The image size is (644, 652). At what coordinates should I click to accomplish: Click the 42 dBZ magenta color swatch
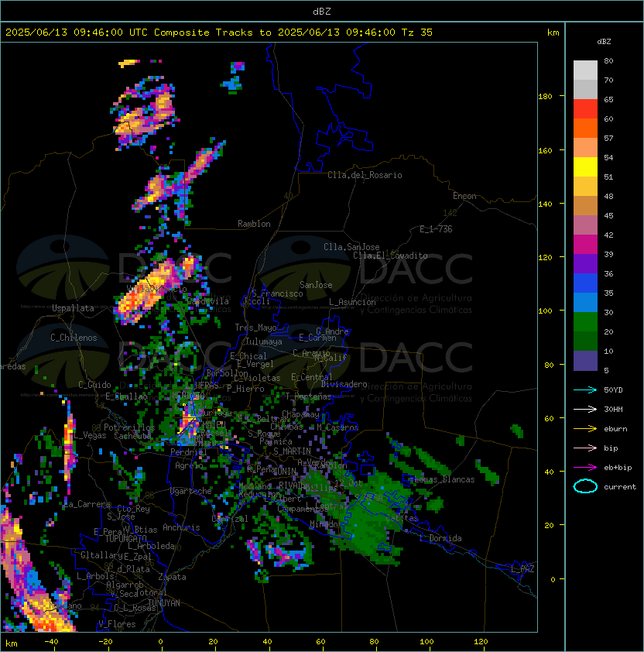pos(585,244)
